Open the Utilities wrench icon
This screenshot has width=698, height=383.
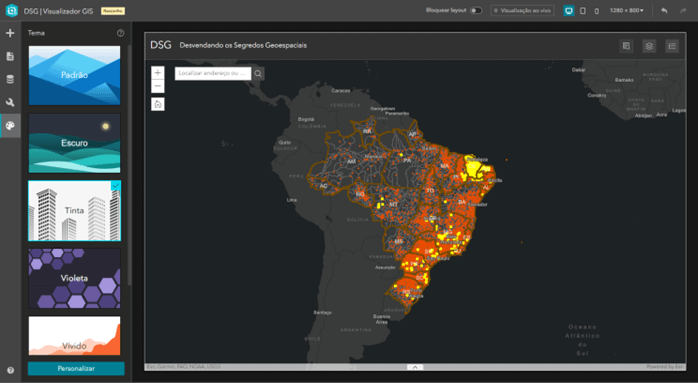click(10, 102)
